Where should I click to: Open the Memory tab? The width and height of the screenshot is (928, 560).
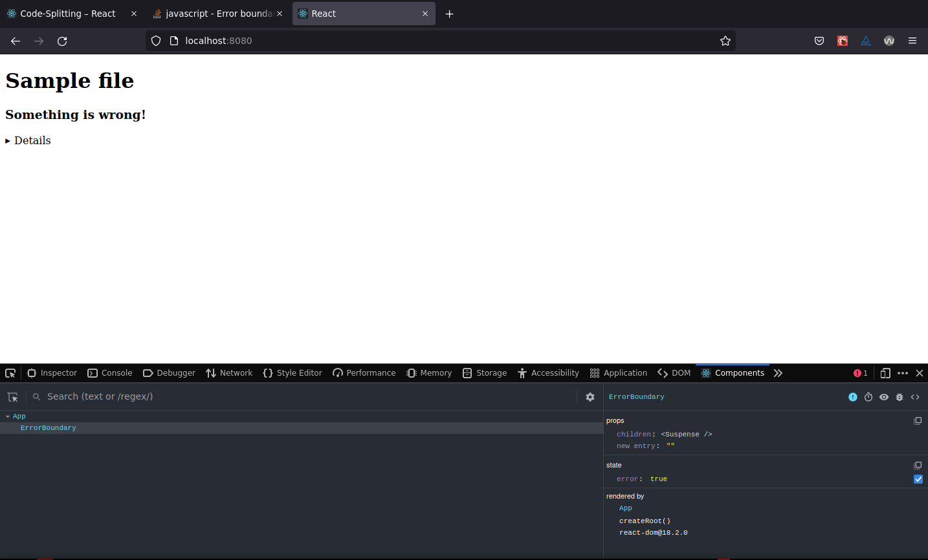click(x=429, y=373)
